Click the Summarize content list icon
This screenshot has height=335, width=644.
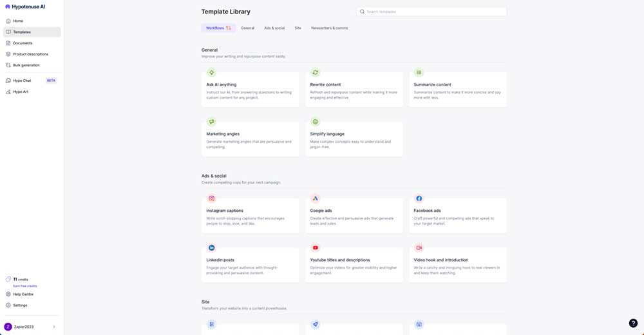(x=419, y=72)
